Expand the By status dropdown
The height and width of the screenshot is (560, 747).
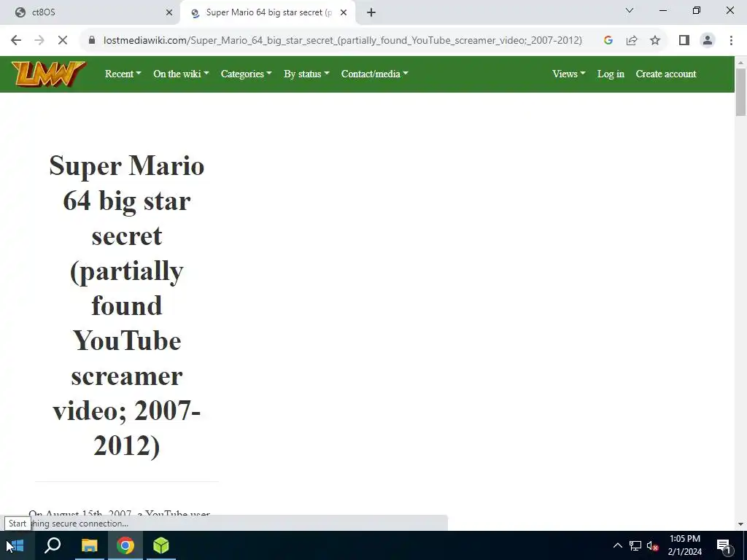(306, 74)
